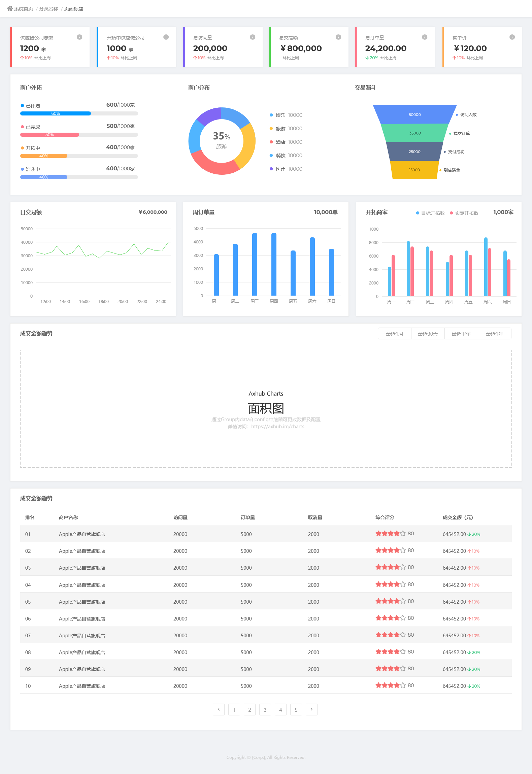Click the 取消量 column header
Viewport: 532px width, 774px height.
click(315, 517)
